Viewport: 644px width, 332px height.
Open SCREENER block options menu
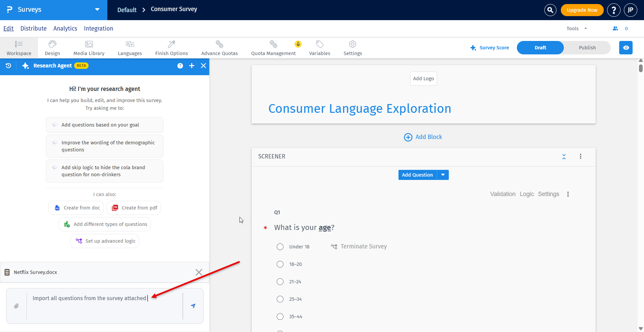point(581,156)
